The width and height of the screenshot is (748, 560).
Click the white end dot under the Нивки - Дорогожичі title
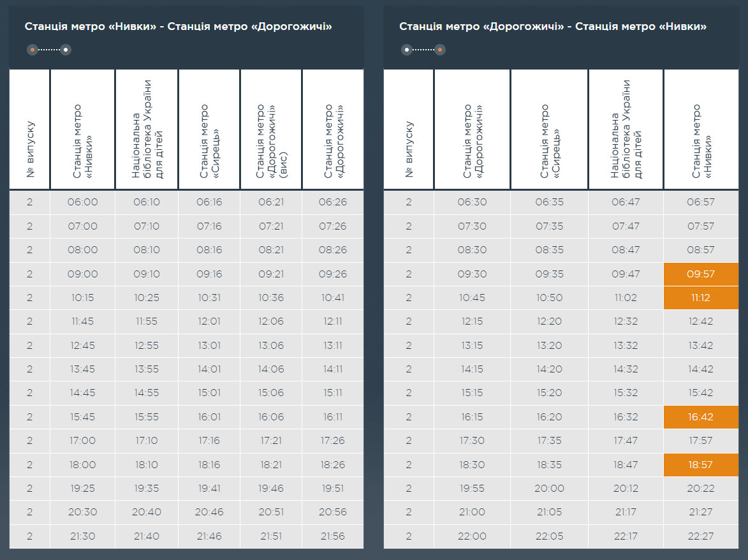[66, 50]
